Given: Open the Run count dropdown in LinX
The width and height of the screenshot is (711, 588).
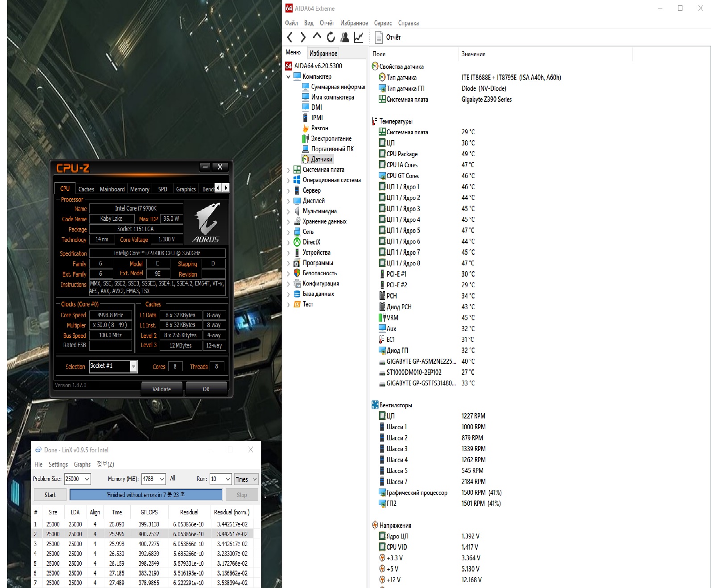Looking at the screenshot, I should point(228,479).
